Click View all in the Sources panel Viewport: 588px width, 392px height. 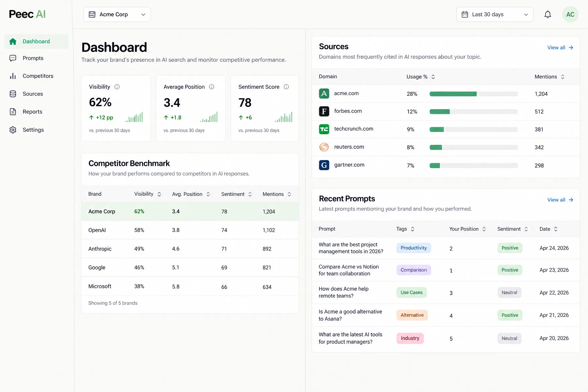560,48
